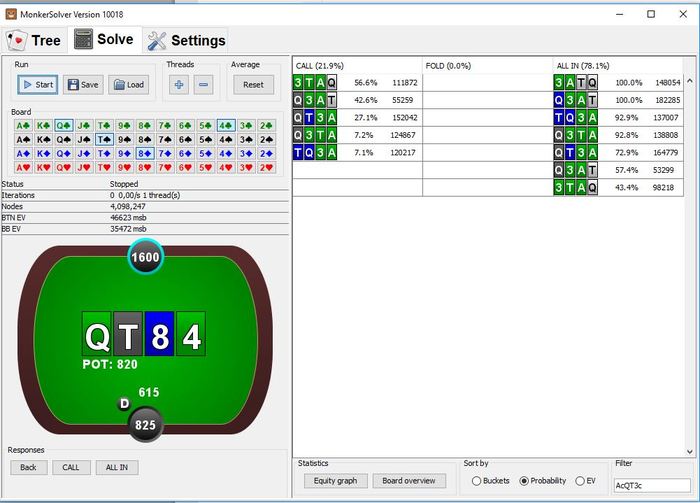Select Seven of hearts board card
Screen dimensions: 700x503
[x=165, y=168]
